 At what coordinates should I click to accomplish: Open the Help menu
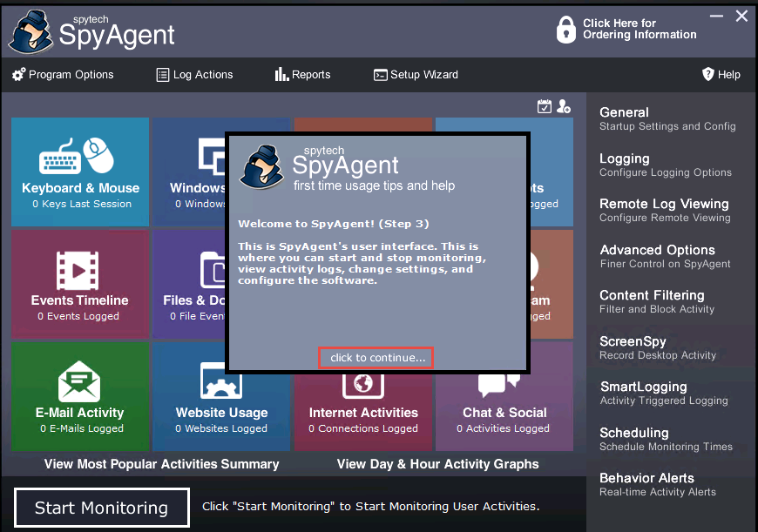point(721,74)
